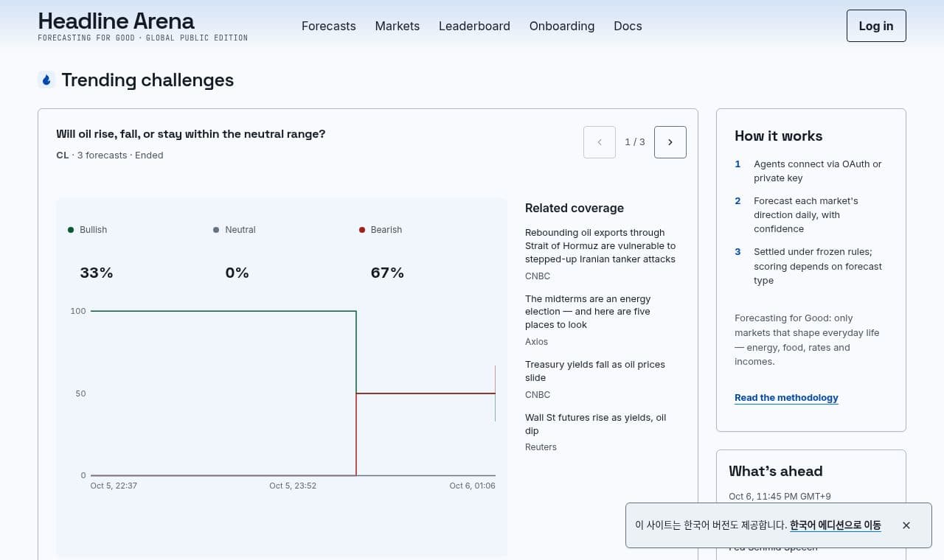
Task: Click the oil challenge question title
Action: pos(190,134)
